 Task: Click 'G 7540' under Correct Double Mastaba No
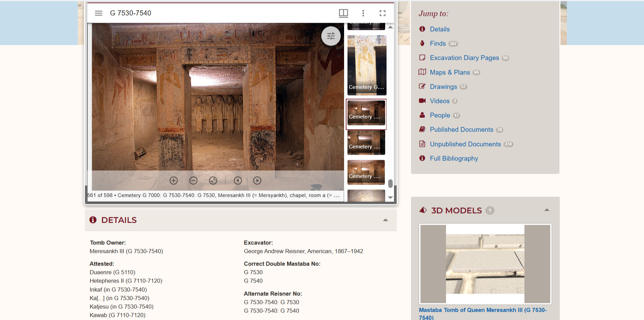click(253, 281)
